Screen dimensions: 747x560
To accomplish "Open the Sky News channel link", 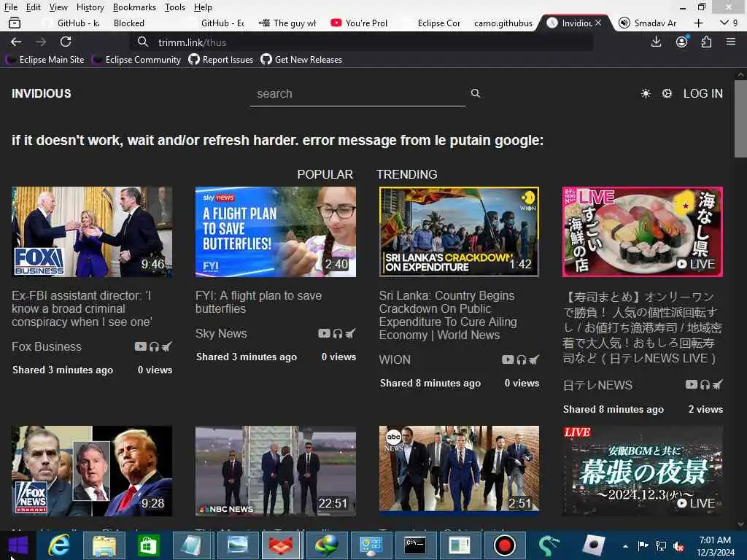I will coord(221,333).
